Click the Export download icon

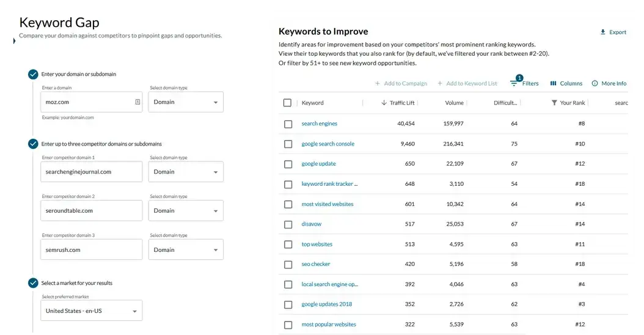point(602,32)
